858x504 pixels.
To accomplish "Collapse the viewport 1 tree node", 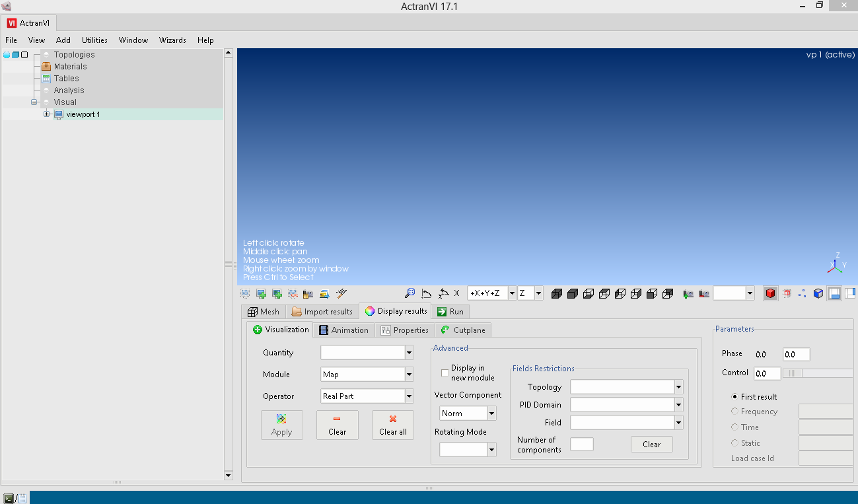I will pyautogui.click(x=46, y=114).
